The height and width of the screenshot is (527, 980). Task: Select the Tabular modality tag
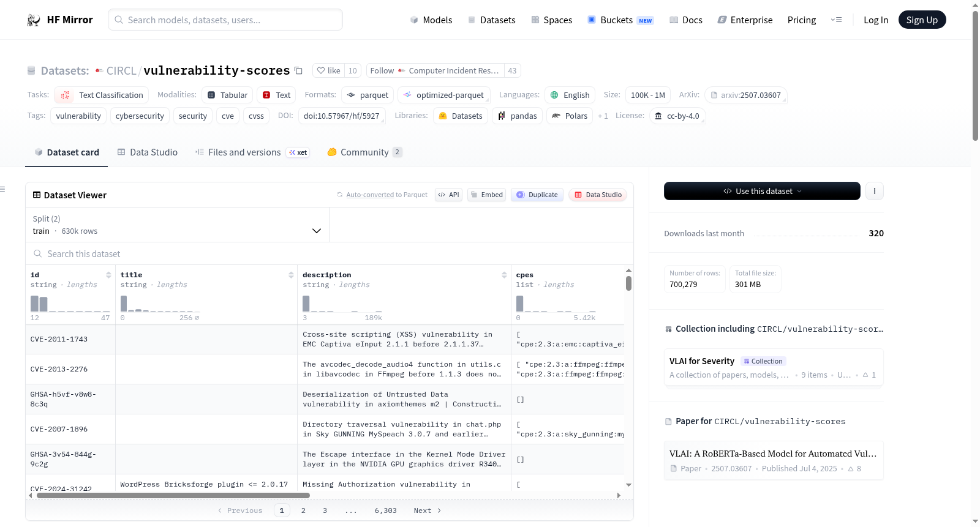227,95
